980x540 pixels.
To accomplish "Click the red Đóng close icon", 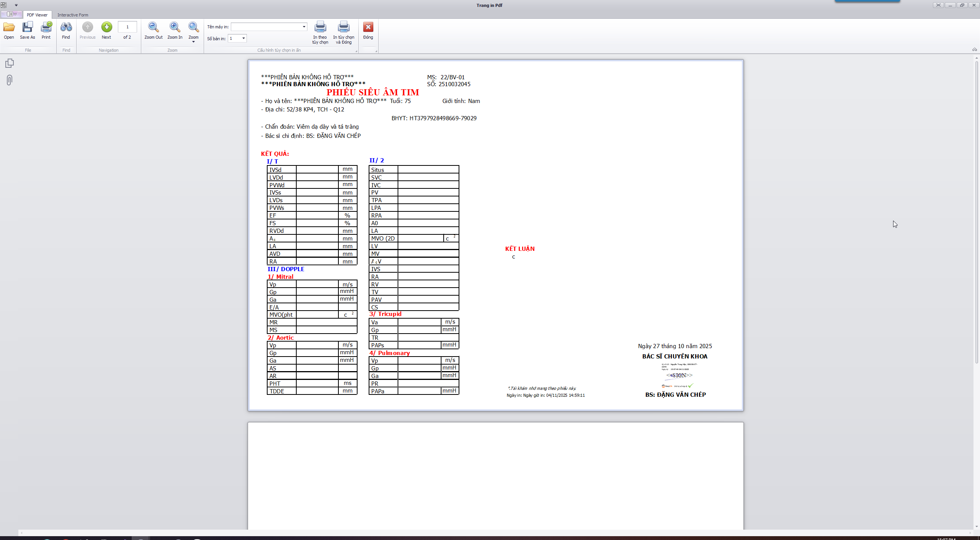I will click(368, 28).
